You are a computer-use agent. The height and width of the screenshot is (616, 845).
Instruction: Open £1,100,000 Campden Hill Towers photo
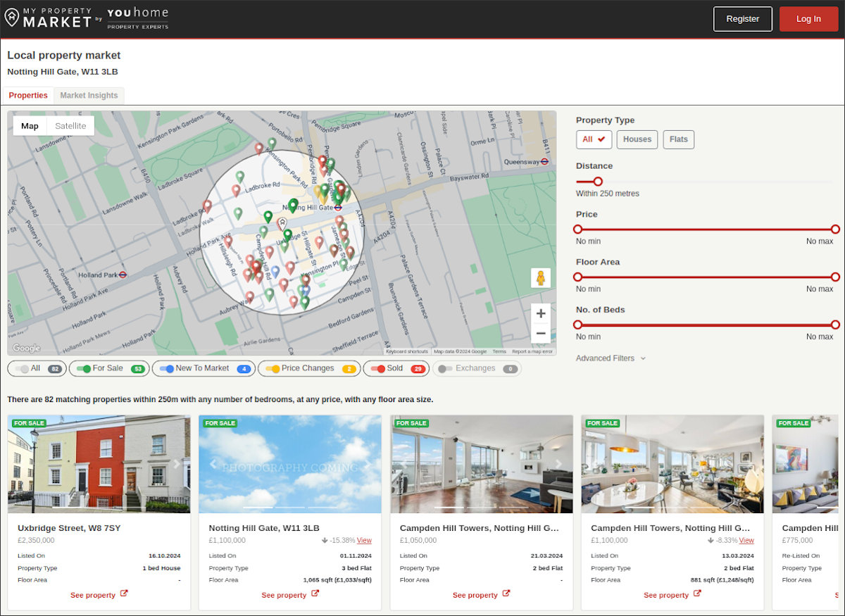672,464
